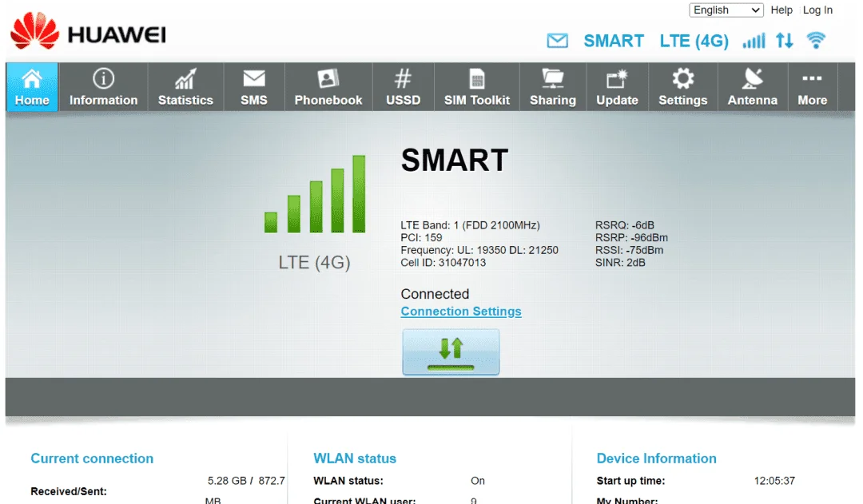Click the header Wi-Fi status icon

(816, 40)
